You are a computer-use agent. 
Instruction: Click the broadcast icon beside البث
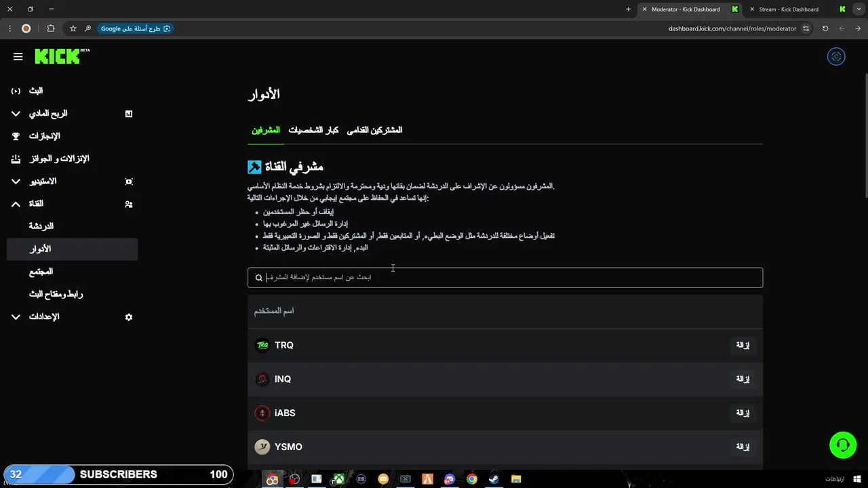click(16, 91)
